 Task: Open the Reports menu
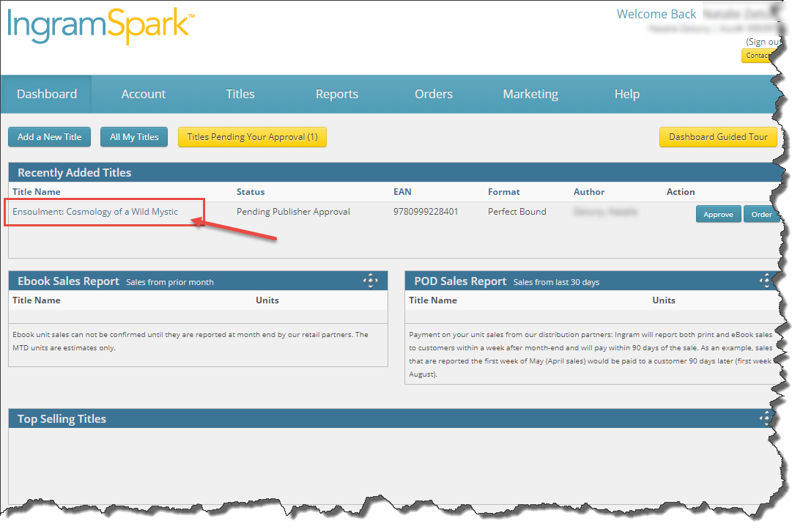[x=337, y=95]
